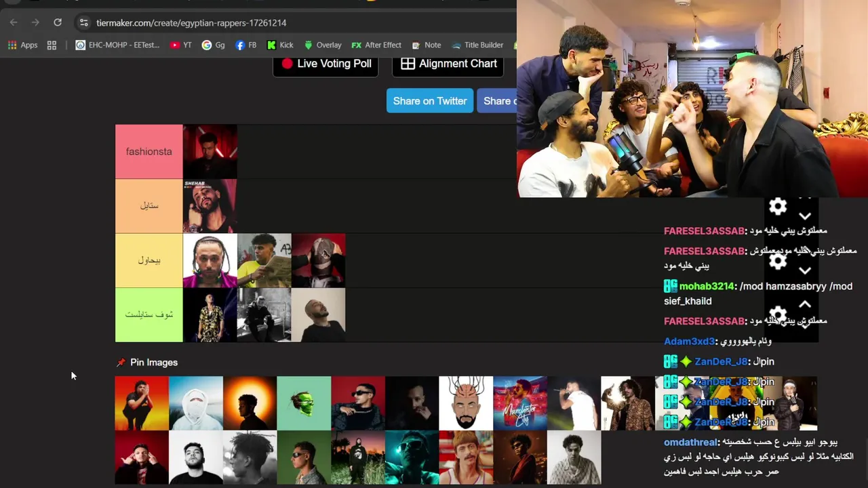Pick the white-shirt rapper holding microphone
This screenshot has width=868, height=488.
[x=574, y=403]
